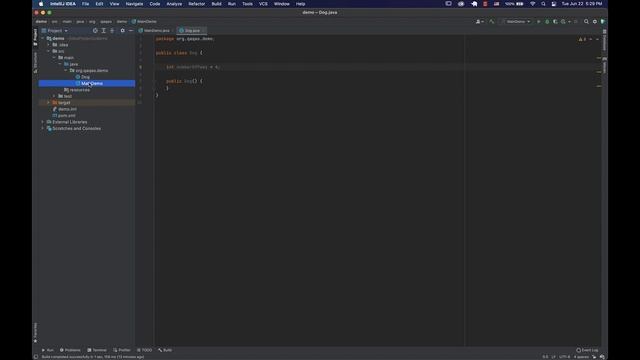Viewport: 640px width, 360px height.
Task: Open the File menu
Action: 85,4
